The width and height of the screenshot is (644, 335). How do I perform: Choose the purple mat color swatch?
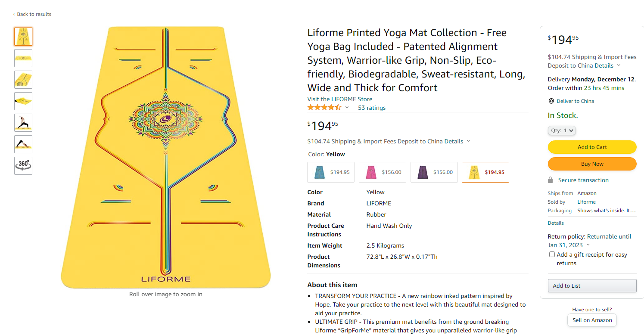(x=434, y=172)
